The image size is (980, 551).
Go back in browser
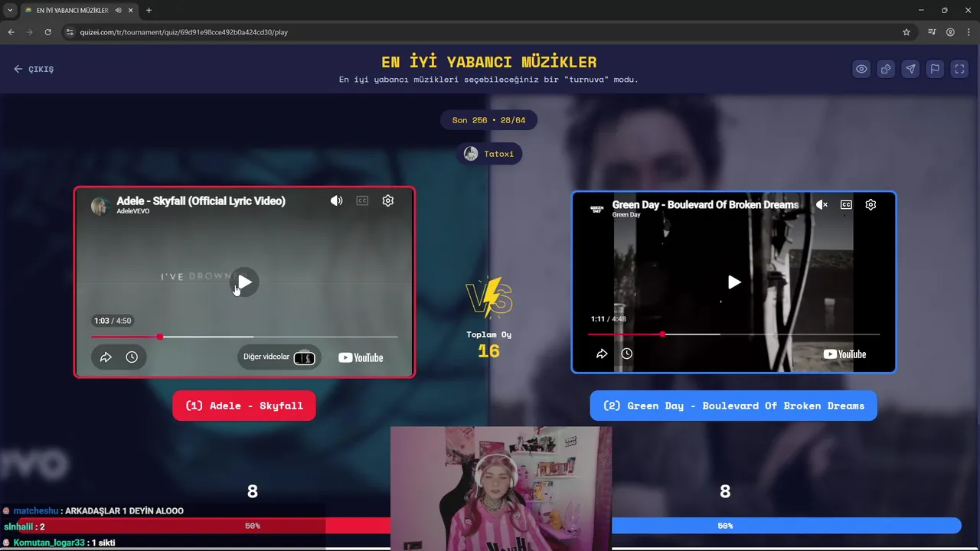tap(11, 32)
